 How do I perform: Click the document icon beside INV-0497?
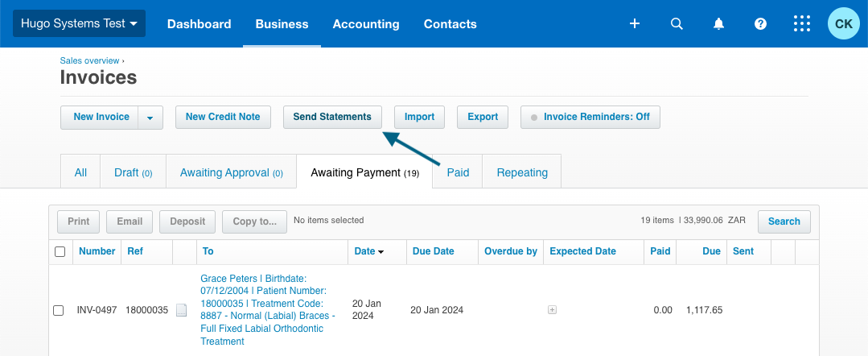point(182,310)
